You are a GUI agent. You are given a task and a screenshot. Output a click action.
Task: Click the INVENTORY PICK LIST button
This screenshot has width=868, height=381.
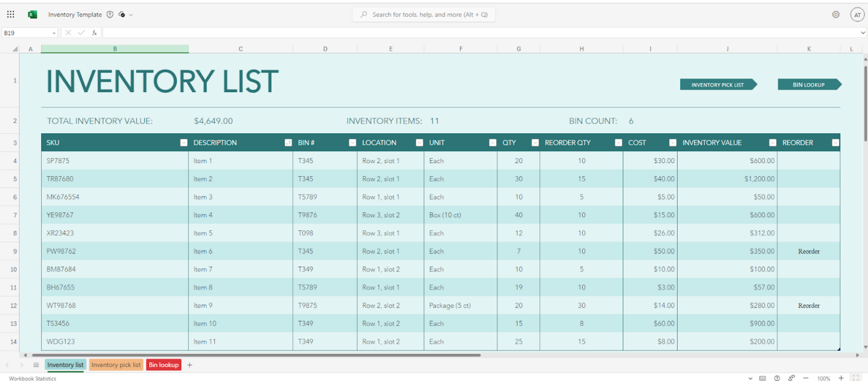click(718, 84)
